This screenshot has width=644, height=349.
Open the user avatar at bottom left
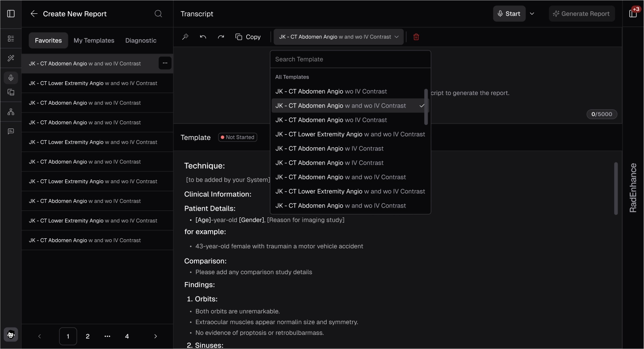tap(11, 335)
